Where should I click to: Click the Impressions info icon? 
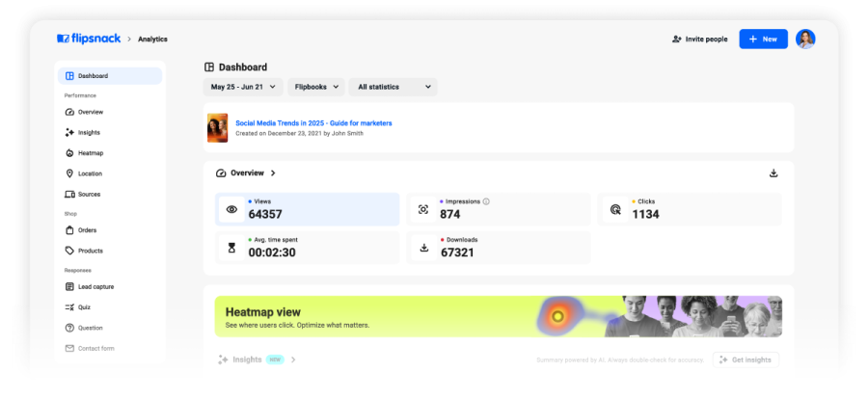pos(486,201)
